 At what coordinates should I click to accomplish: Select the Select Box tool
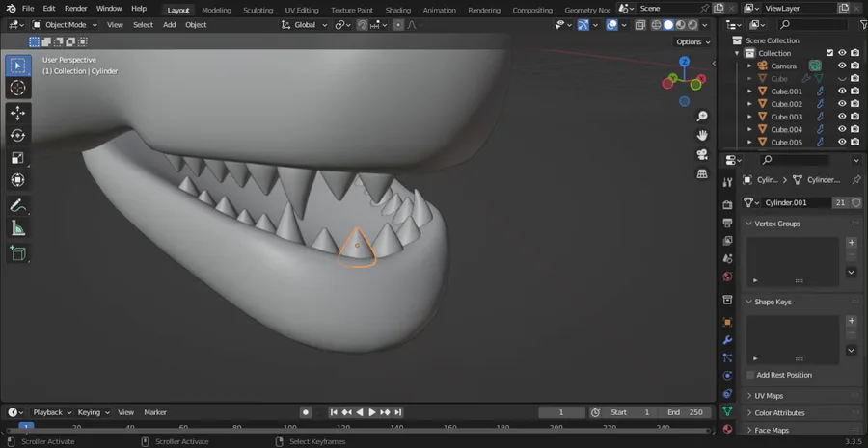tap(17, 66)
